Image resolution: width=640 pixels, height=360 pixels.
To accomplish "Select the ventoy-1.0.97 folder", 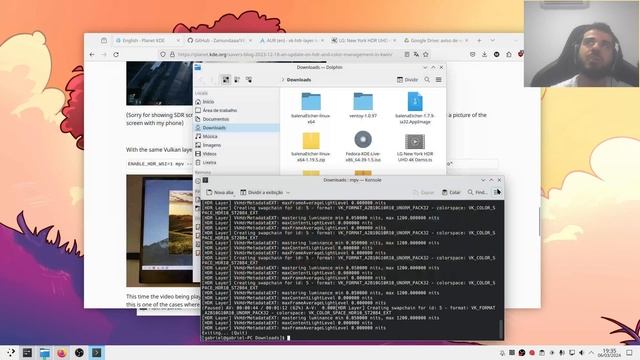I will point(363,105).
